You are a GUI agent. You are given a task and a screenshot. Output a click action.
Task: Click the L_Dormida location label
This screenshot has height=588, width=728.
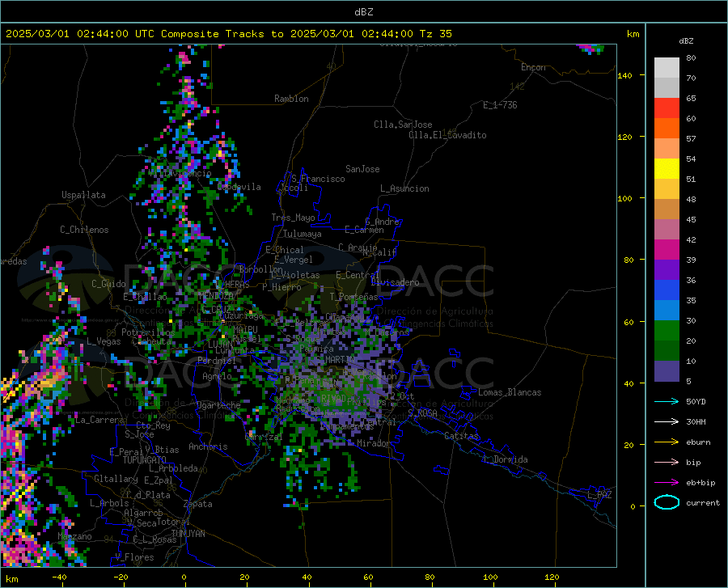[506, 459]
